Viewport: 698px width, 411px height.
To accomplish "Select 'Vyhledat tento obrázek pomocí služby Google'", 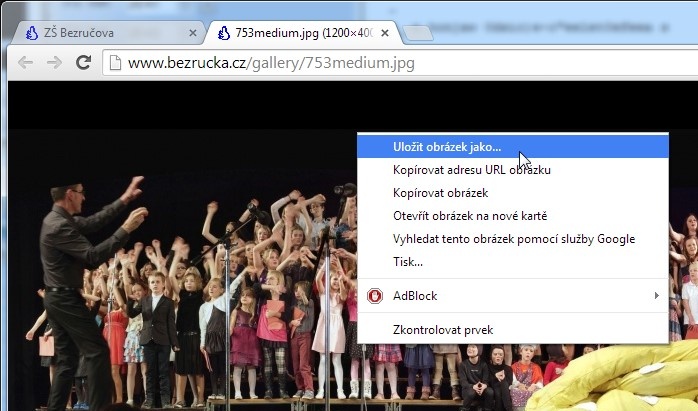I will tap(513, 239).
